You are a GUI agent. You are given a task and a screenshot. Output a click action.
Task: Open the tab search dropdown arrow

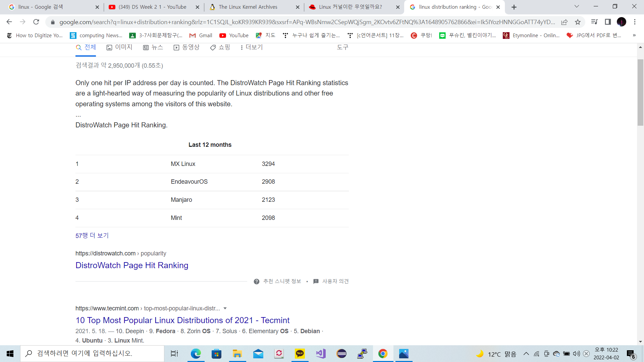point(577,6)
